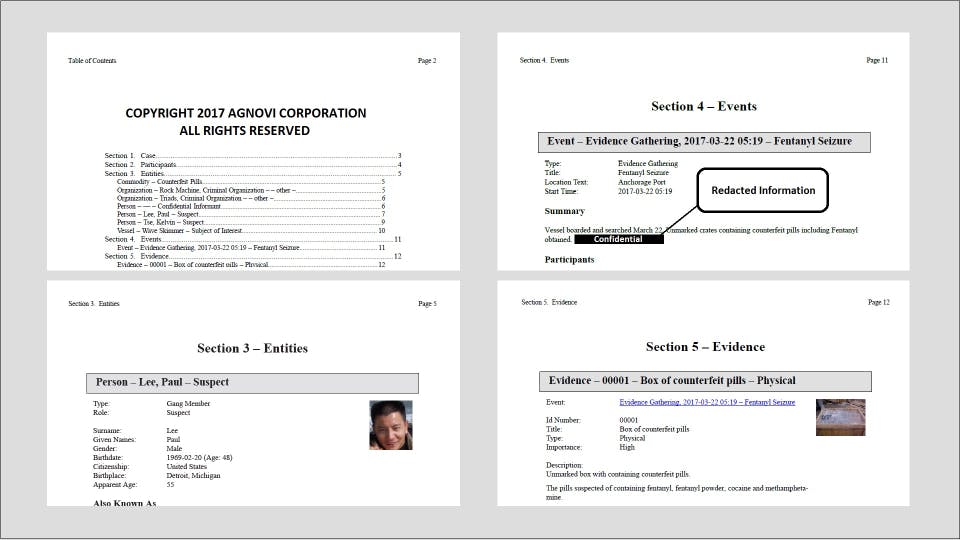Viewport: 960px width, 540px height.
Task: Open 'Section 5. Evidence' contents entry
Action: point(253,257)
